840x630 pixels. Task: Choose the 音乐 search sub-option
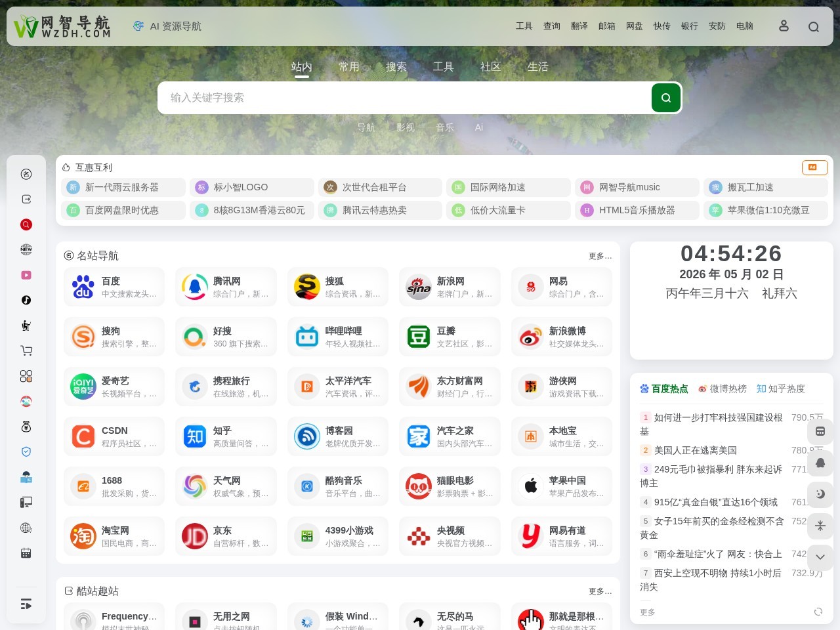445,127
